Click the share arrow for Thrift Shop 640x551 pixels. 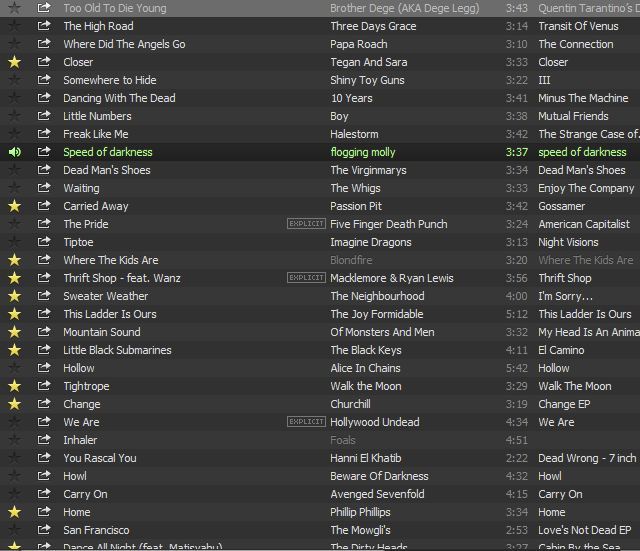click(x=44, y=278)
